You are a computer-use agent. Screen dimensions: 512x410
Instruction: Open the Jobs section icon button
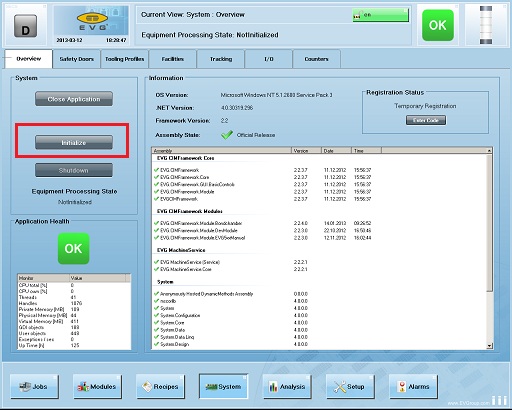click(34, 386)
